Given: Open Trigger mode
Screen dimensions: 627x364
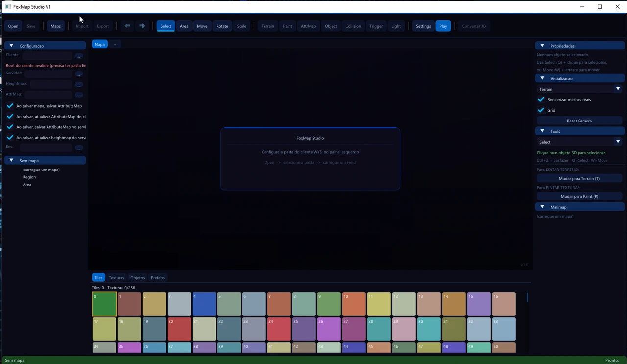Looking at the screenshot, I should [x=376, y=26].
